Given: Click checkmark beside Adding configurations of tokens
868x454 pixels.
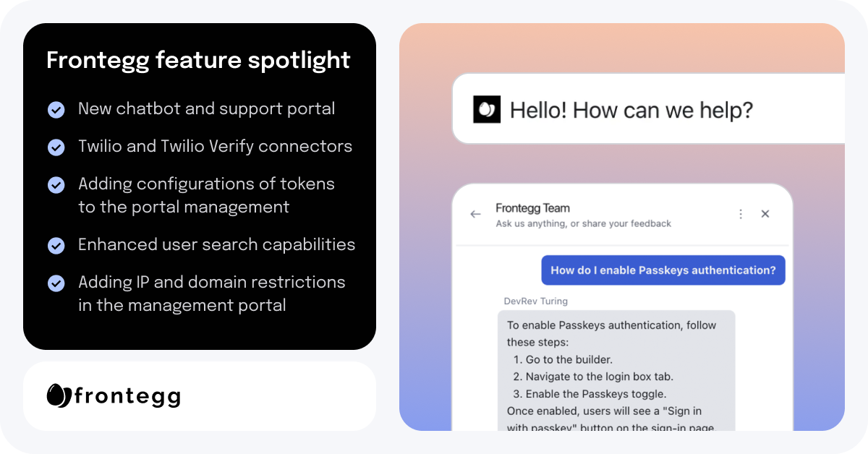Looking at the screenshot, I should 56,185.
